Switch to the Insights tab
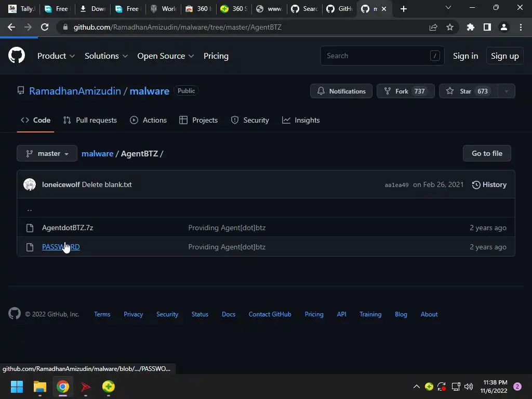This screenshot has height=399, width=532. pyautogui.click(x=301, y=120)
